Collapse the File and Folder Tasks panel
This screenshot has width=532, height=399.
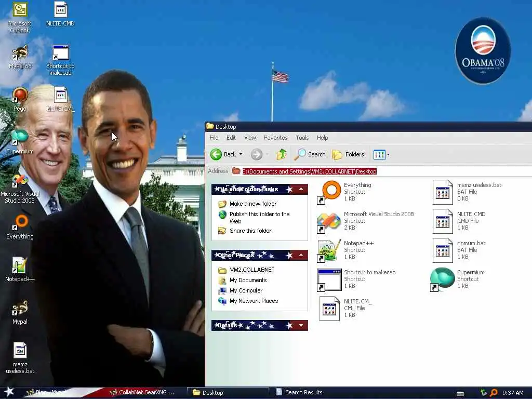coord(301,189)
